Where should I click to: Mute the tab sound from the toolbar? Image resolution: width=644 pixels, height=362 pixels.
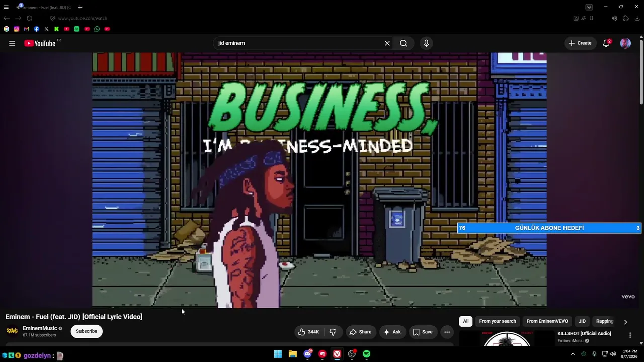point(614,18)
